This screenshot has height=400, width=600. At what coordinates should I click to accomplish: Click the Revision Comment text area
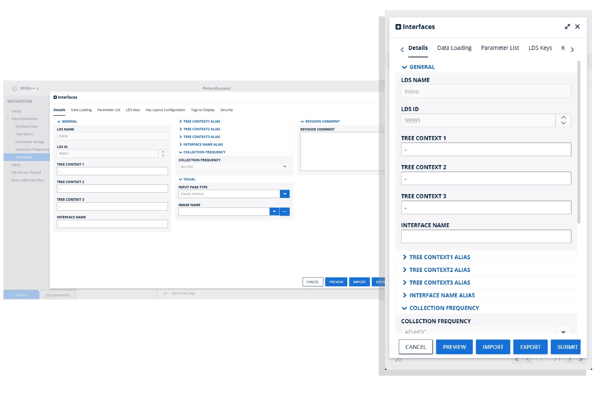(342, 151)
